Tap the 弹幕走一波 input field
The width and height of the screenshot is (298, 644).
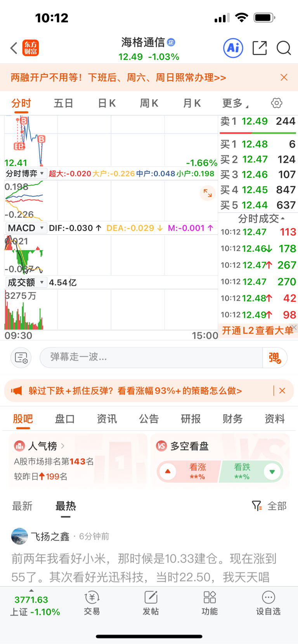pyautogui.click(x=151, y=357)
